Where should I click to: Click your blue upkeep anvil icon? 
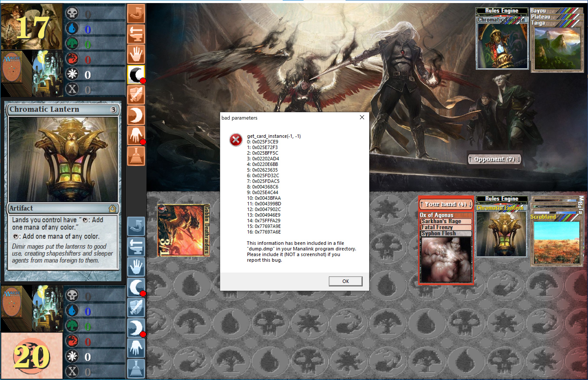click(136, 247)
